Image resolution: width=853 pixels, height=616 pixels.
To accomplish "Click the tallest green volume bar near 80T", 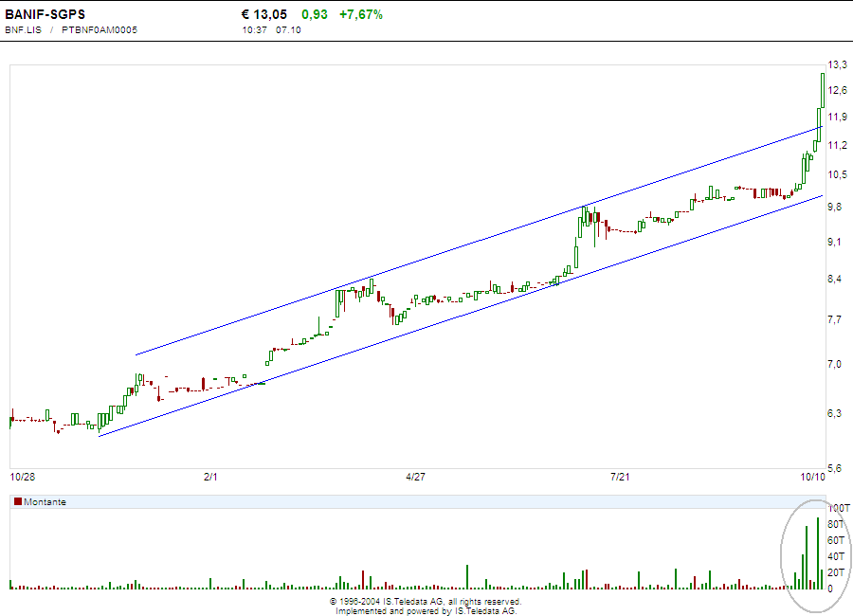I will click(818, 553).
